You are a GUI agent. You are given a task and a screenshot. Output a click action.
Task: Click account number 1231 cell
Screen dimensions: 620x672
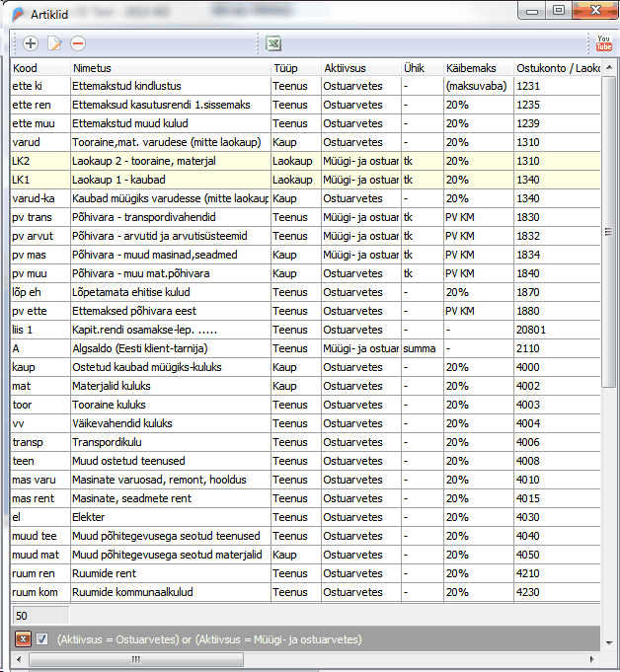pyautogui.click(x=557, y=86)
